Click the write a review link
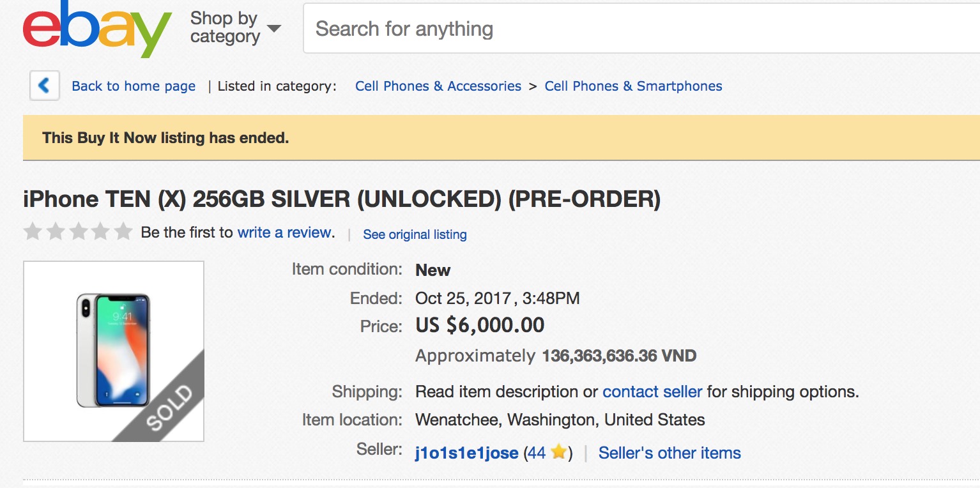The height and width of the screenshot is (488, 980). (284, 232)
